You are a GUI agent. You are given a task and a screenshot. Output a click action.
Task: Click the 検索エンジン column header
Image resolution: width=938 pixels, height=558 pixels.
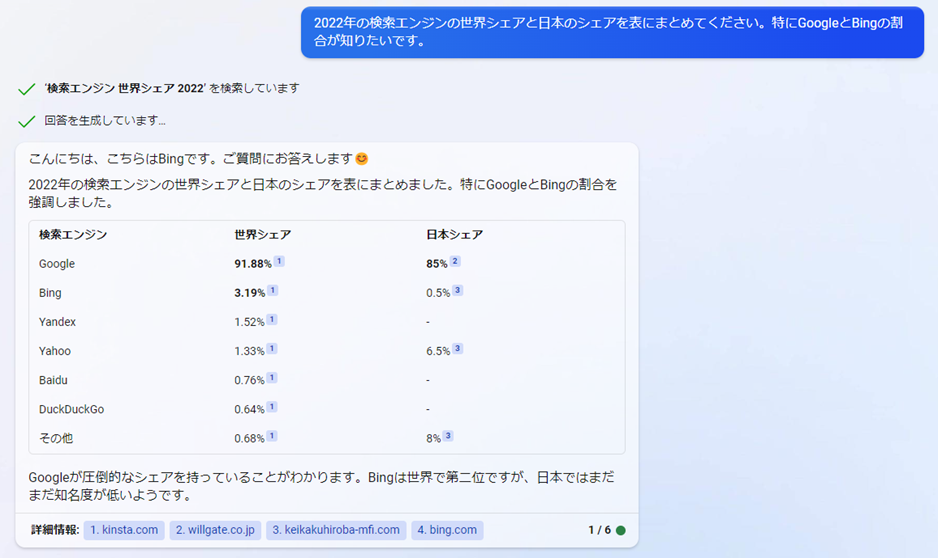coord(73,234)
